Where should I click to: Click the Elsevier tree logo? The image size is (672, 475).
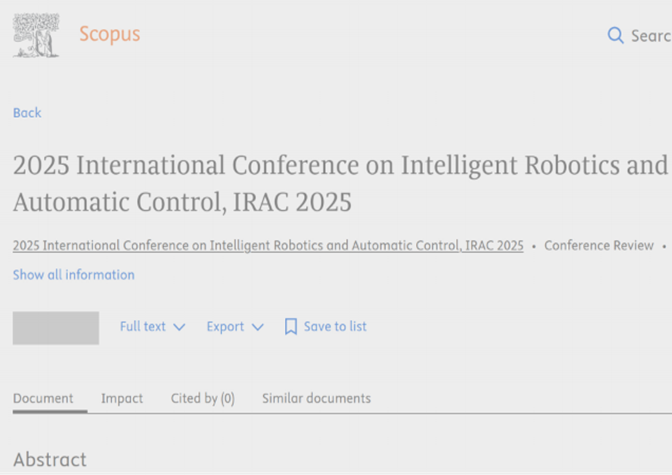coord(36,35)
